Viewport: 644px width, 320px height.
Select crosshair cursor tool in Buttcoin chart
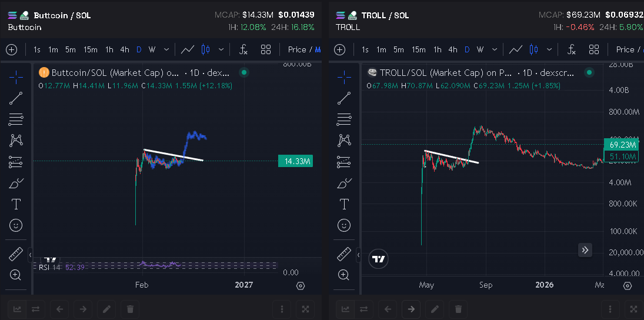click(16, 76)
